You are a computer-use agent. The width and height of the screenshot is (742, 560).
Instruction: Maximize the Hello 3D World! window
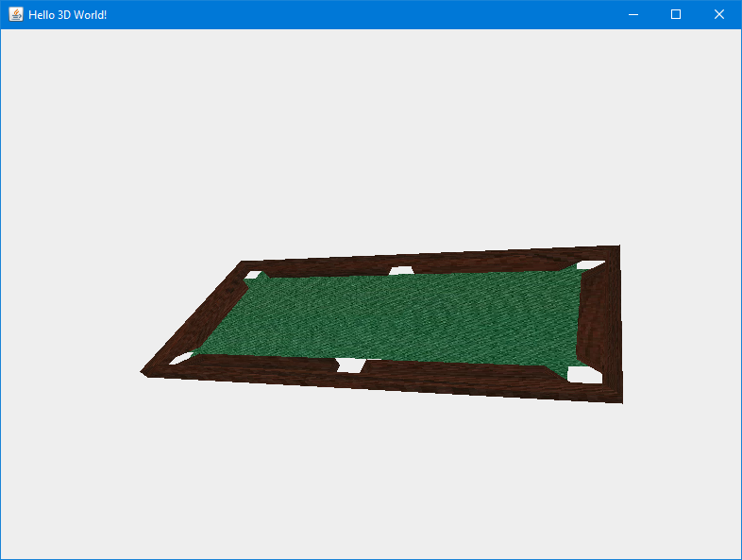tap(676, 14)
